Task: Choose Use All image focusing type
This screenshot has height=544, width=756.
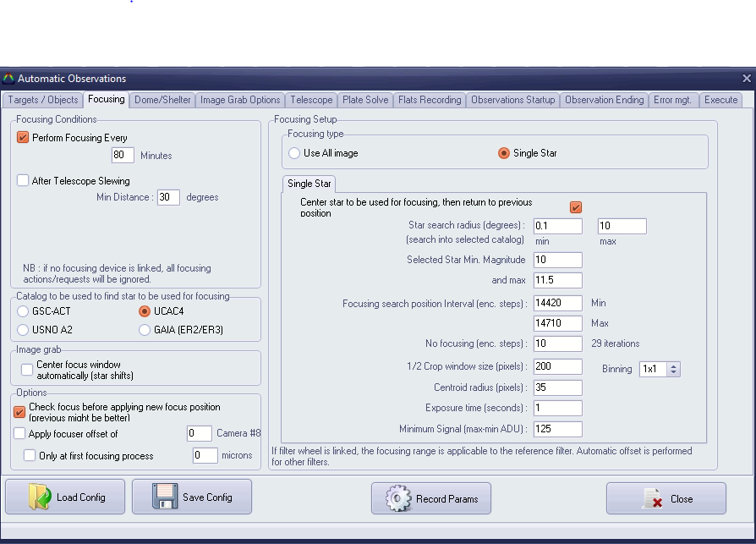Action: tap(294, 153)
